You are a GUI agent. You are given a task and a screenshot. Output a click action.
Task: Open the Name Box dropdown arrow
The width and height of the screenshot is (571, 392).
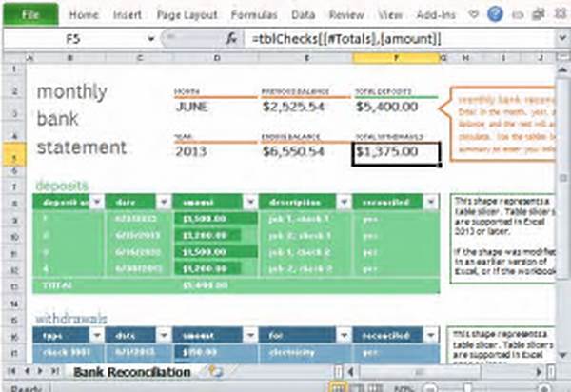pos(150,40)
